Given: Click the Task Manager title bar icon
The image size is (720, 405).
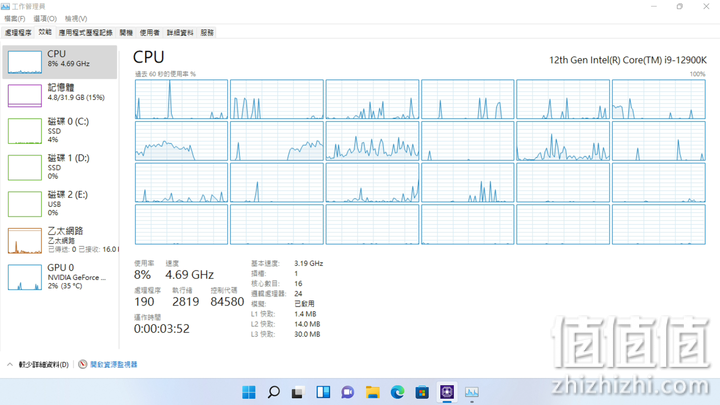Looking at the screenshot, I should pyautogui.click(x=6, y=6).
